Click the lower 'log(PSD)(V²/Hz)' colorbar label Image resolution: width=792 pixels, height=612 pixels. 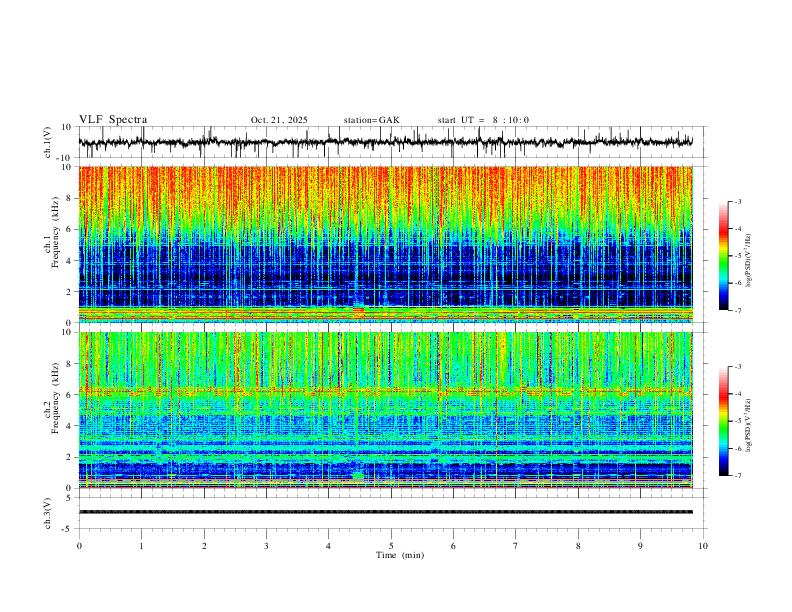748,425
